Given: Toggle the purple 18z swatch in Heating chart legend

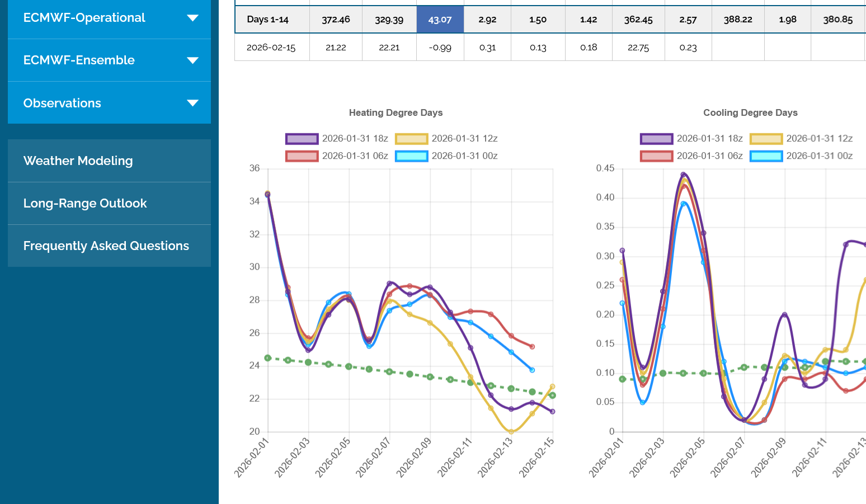Looking at the screenshot, I should 302,139.
